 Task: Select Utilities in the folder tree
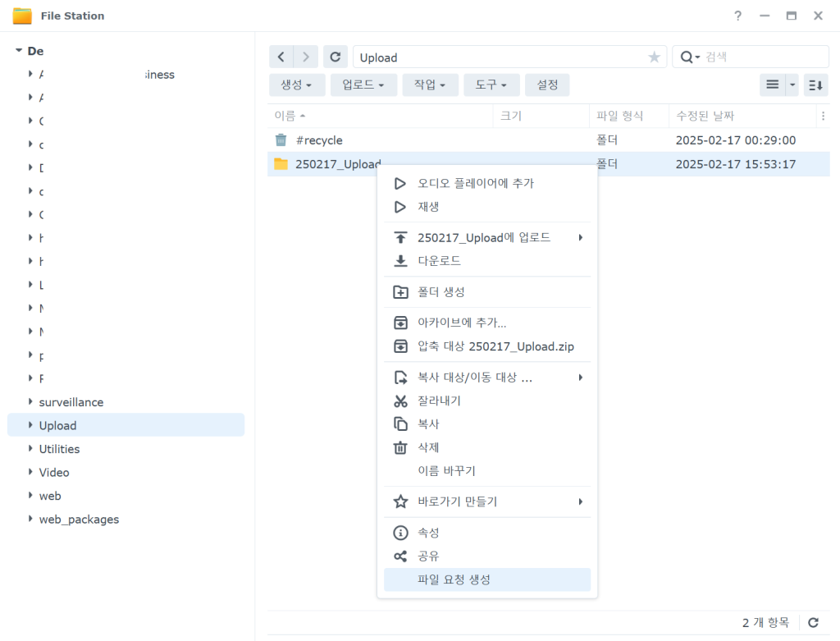(x=59, y=449)
